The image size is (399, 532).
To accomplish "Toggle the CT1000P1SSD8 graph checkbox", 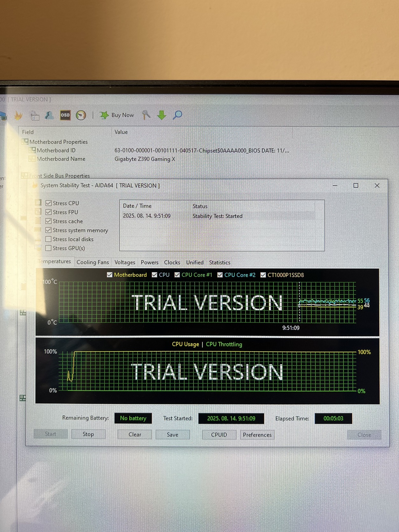I will pyautogui.click(x=263, y=275).
